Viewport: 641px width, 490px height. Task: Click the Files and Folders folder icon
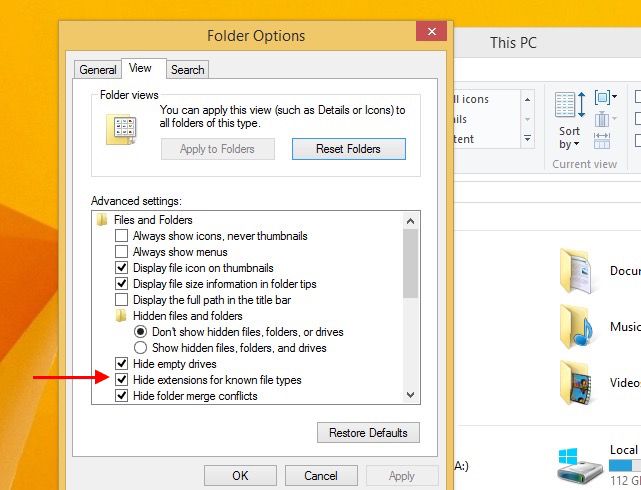102,220
